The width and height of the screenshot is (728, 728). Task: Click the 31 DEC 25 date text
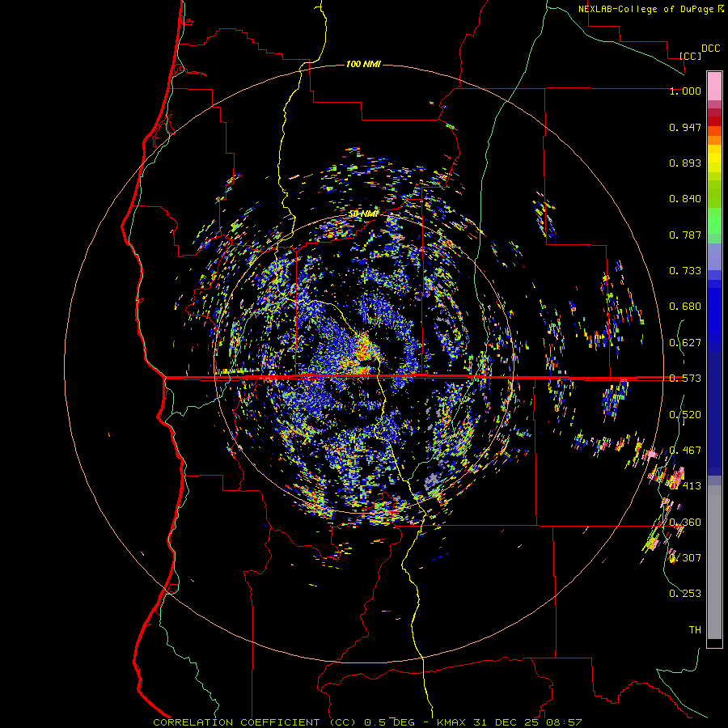pyautogui.click(x=506, y=722)
